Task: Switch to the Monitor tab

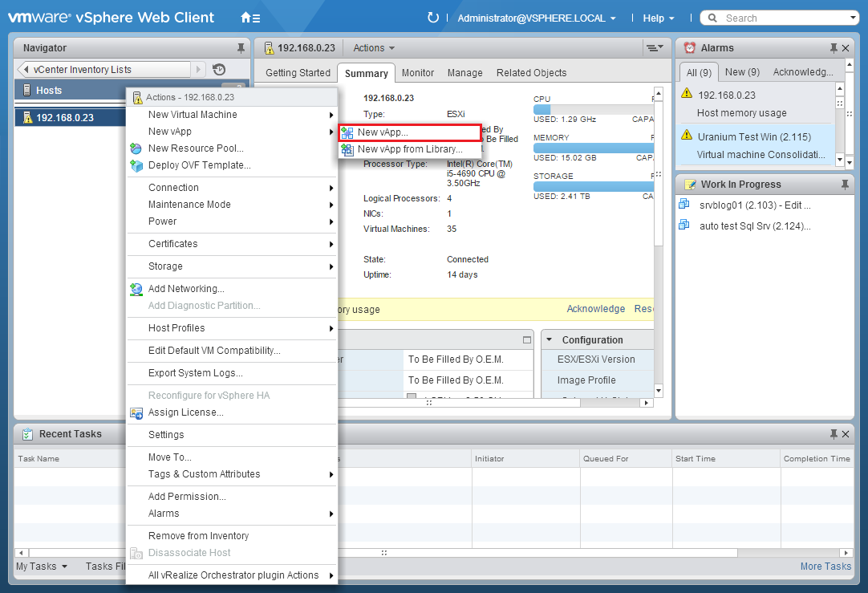Action: 418,73
